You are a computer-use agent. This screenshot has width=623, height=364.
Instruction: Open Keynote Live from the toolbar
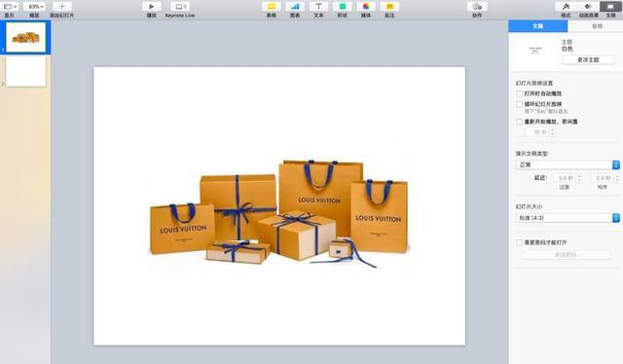pyautogui.click(x=180, y=7)
